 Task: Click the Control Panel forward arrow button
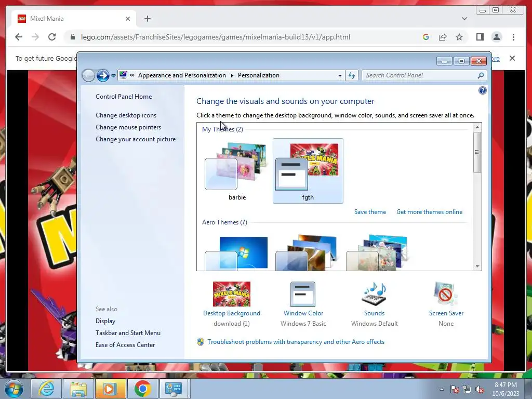(x=103, y=75)
